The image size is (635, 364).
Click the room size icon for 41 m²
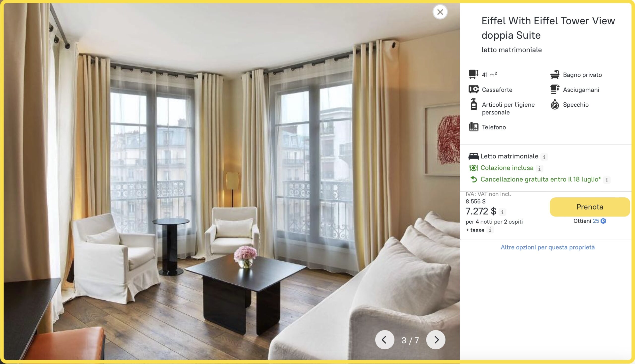point(474,74)
